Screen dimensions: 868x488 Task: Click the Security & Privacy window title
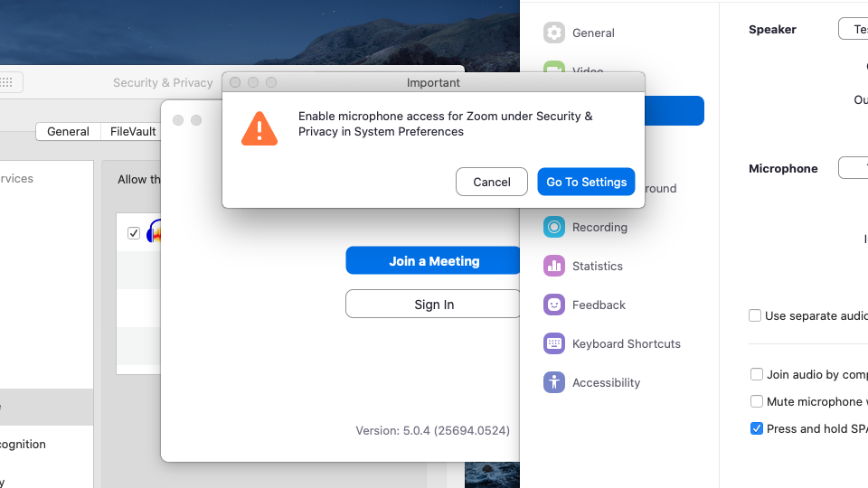(163, 82)
